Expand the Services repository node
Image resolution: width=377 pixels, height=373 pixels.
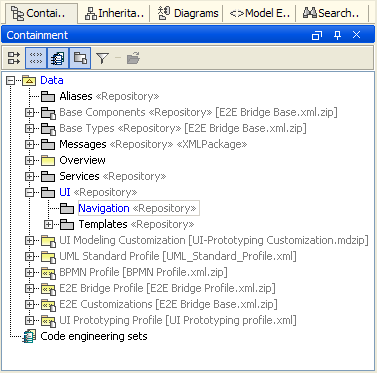pos(30,176)
